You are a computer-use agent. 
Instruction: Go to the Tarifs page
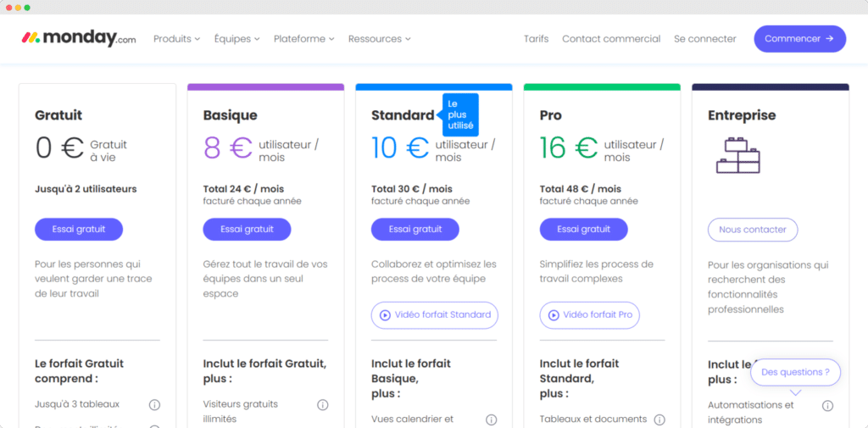[536, 39]
